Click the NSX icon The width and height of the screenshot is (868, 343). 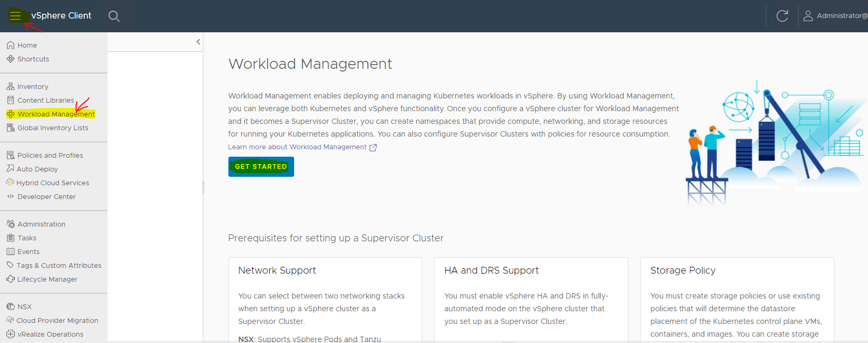tap(11, 306)
